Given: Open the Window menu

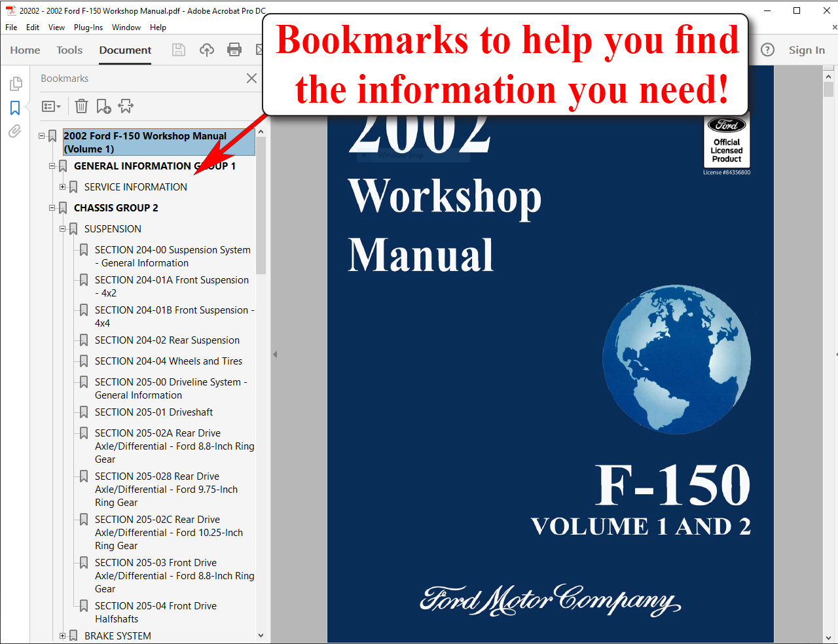Looking at the screenshot, I should [x=126, y=27].
